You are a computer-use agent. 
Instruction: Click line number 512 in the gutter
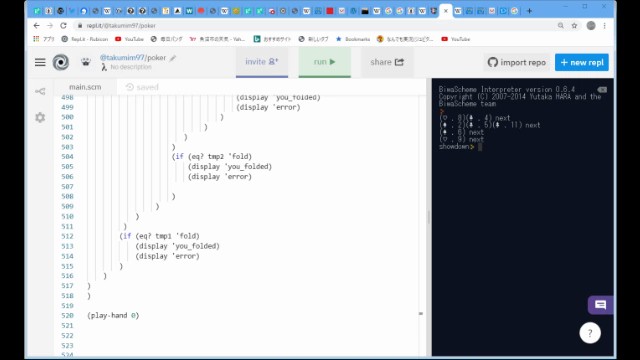point(67,236)
